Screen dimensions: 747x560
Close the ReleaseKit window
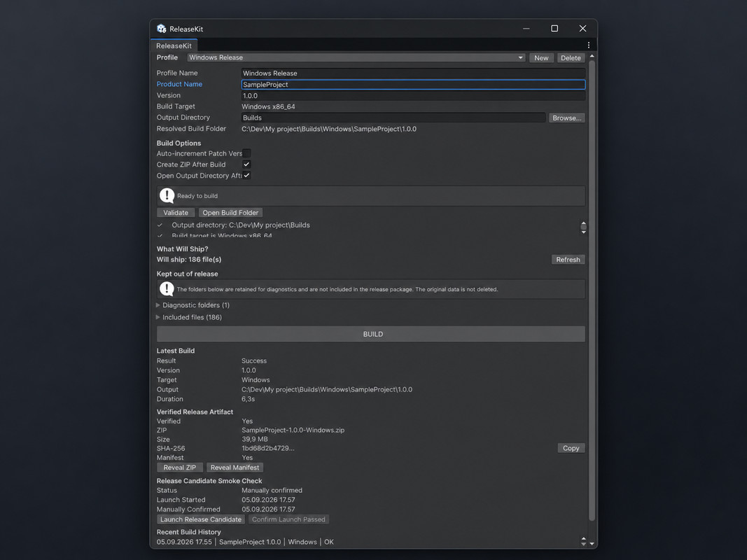pos(582,29)
